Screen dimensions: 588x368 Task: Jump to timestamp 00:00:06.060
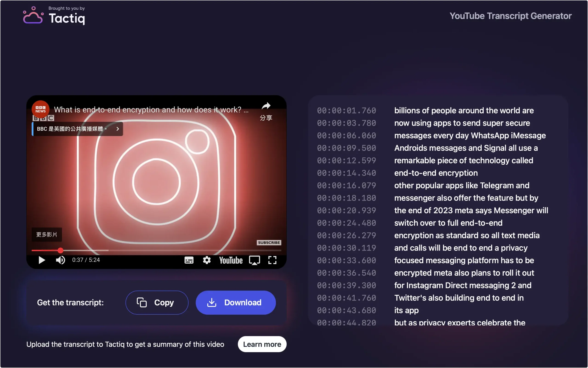point(346,135)
